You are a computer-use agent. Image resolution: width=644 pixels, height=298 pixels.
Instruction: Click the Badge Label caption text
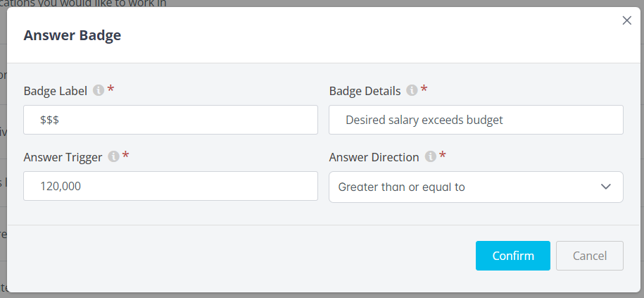(x=56, y=91)
